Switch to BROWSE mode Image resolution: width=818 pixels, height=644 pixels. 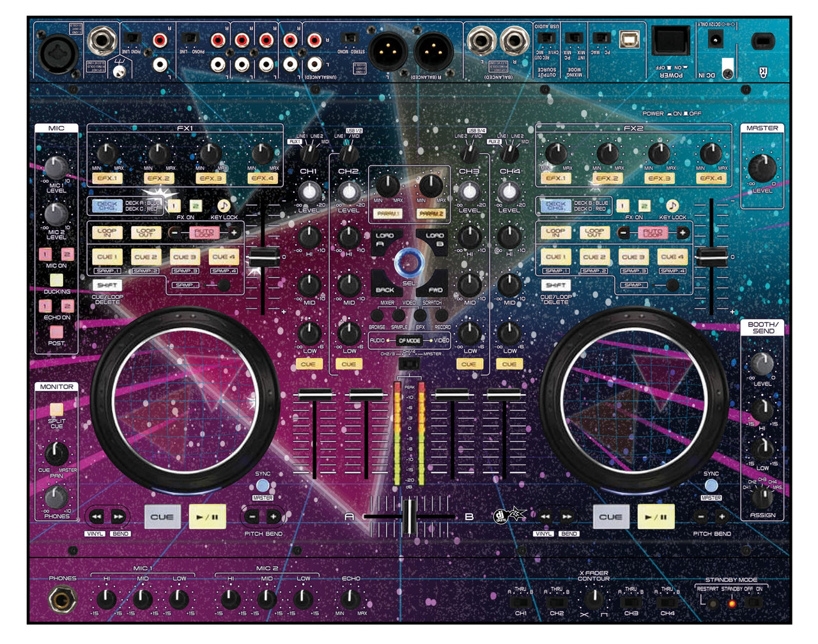377,315
